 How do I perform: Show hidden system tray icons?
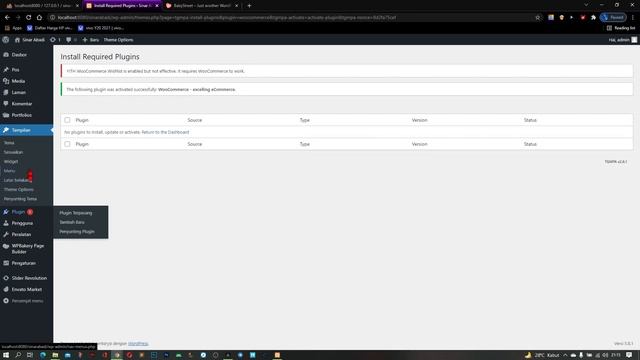[x=565, y=355]
